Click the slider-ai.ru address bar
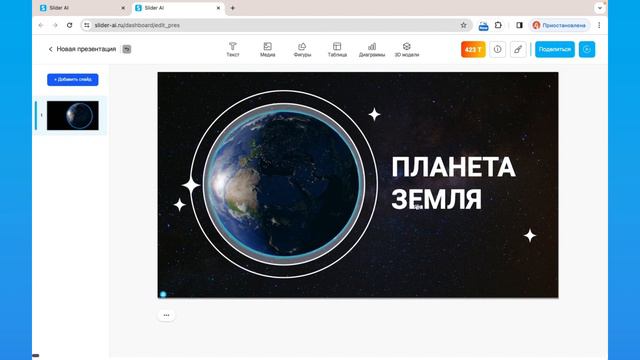 [276, 25]
